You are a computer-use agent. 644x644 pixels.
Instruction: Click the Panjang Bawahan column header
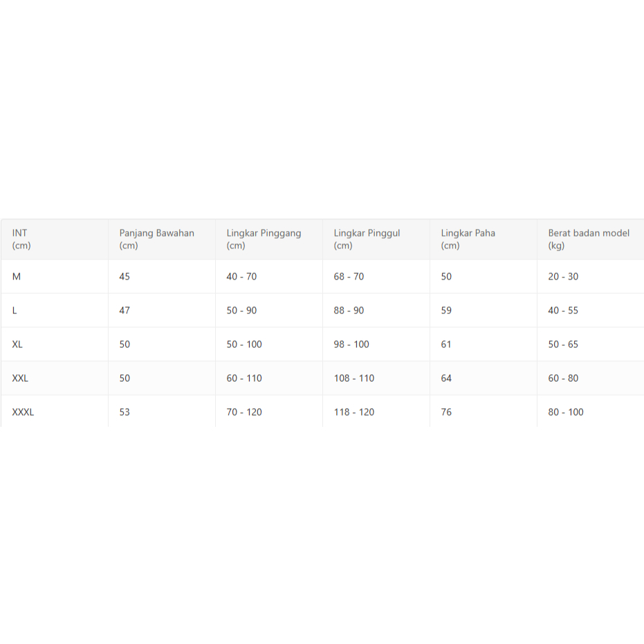pyautogui.click(x=156, y=239)
